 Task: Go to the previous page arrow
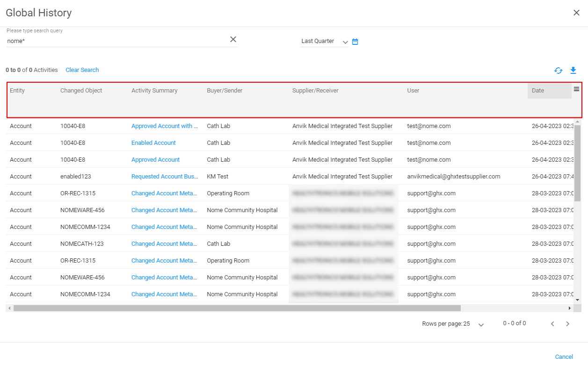[552, 324]
